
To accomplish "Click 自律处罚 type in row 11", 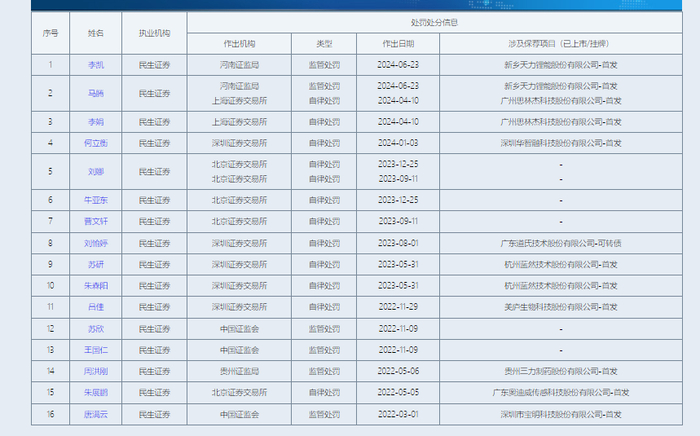I will [324, 307].
